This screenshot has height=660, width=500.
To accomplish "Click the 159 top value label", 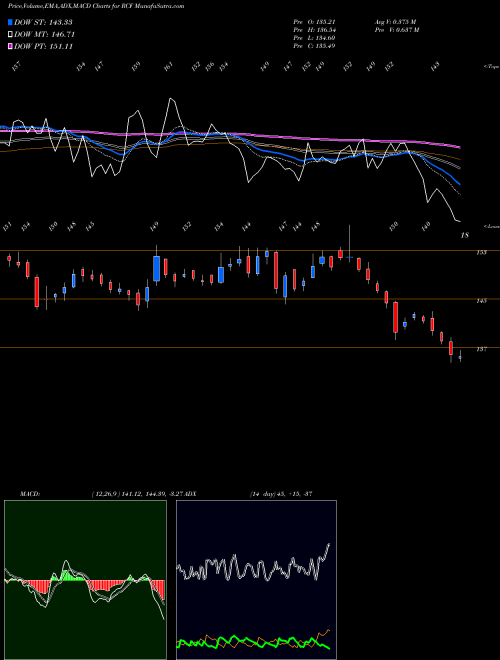I will 136,67.
